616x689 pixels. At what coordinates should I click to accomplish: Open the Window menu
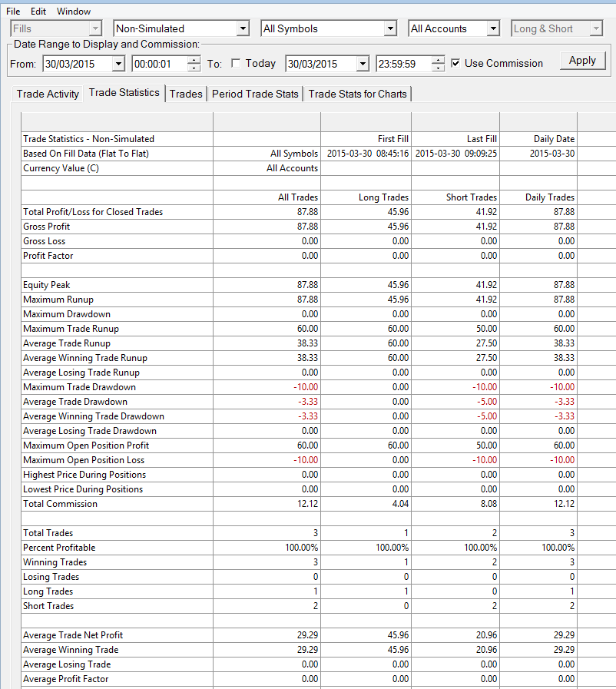(x=74, y=12)
